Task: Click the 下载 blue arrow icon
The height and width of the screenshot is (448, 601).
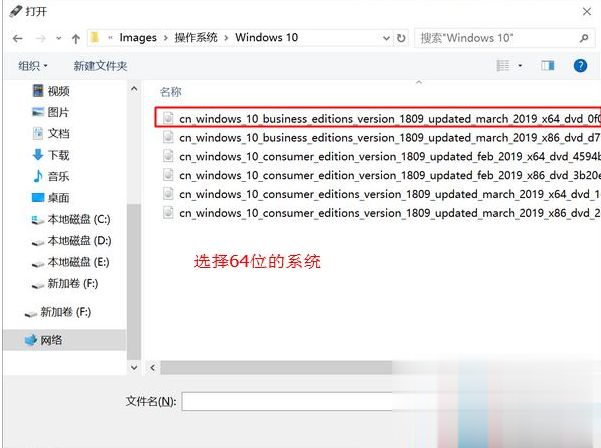Action: pyautogui.click(x=38, y=155)
